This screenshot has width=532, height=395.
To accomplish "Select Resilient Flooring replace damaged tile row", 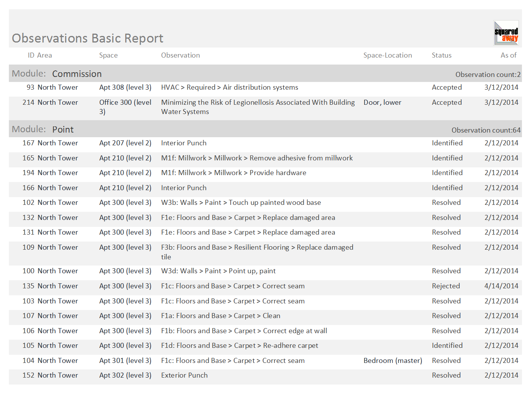I will pos(265,252).
